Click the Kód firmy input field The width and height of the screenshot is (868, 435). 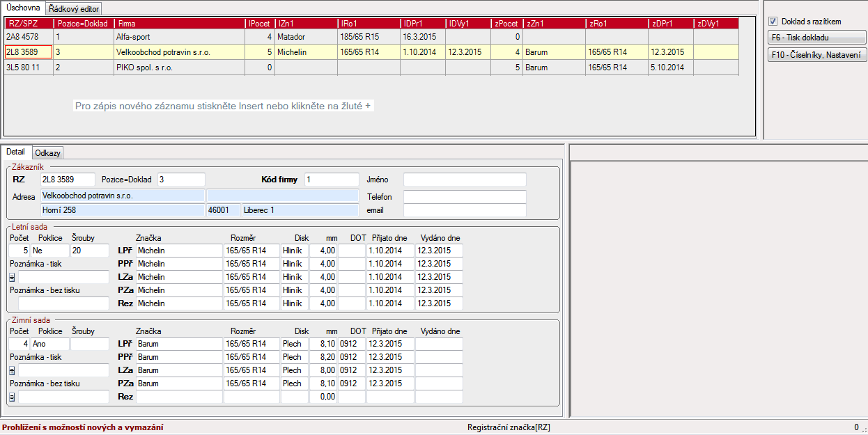(x=331, y=180)
